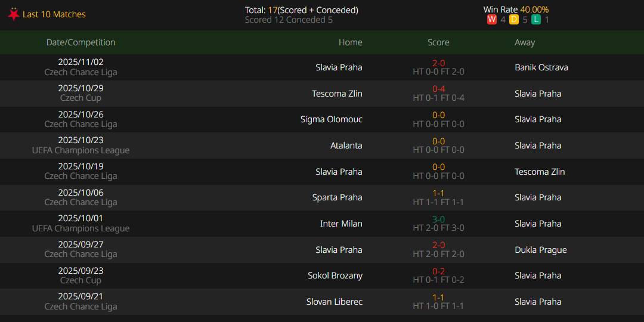Select Inter Milan in the Home column

(x=341, y=224)
